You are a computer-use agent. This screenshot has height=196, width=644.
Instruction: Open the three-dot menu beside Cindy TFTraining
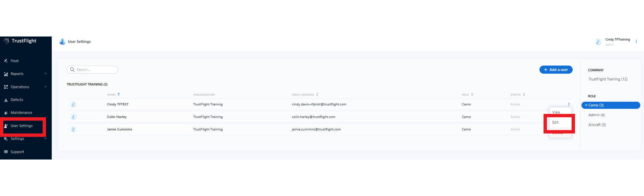click(636, 42)
